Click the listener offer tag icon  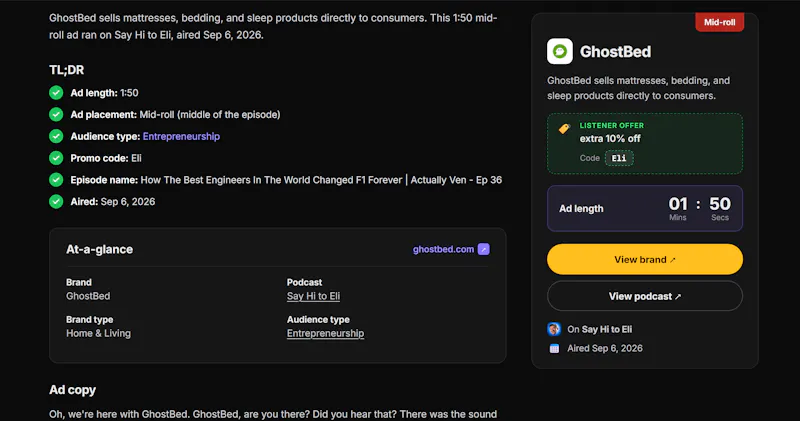[x=564, y=129]
